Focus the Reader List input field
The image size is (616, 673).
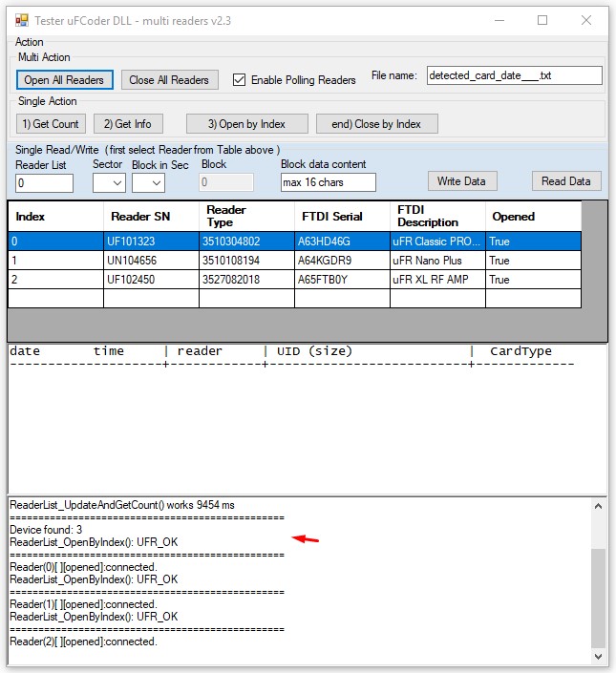click(44, 183)
